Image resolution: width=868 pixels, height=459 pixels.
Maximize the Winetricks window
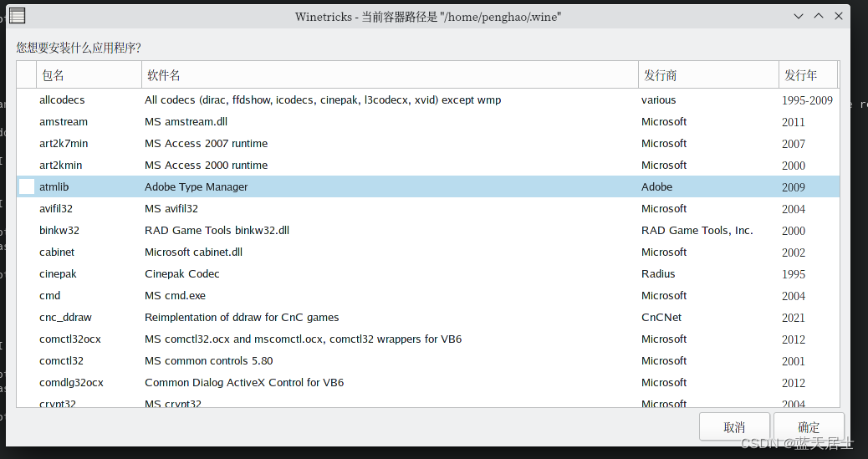click(x=819, y=16)
